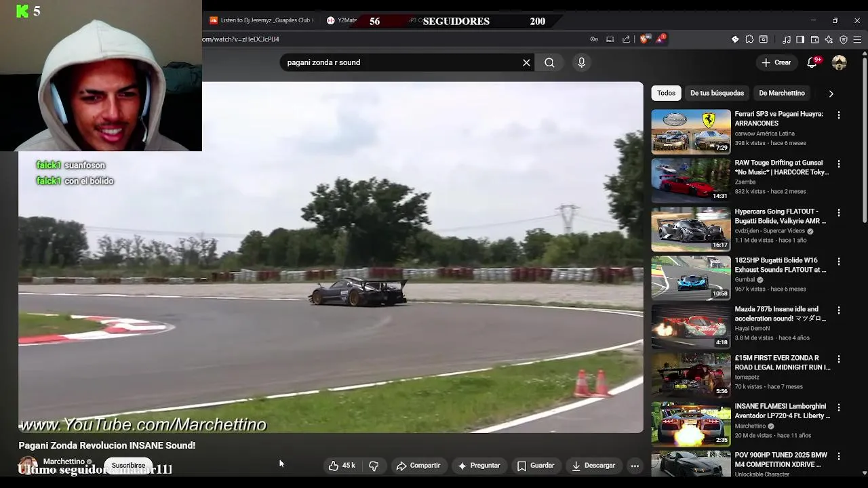868x488 pixels.
Task: Open the browser hamburger main menu
Action: coord(857,39)
